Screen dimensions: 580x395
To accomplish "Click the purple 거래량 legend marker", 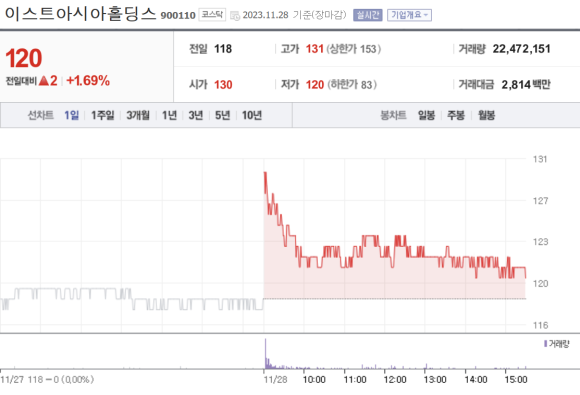I will pyautogui.click(x=546, y=344).
